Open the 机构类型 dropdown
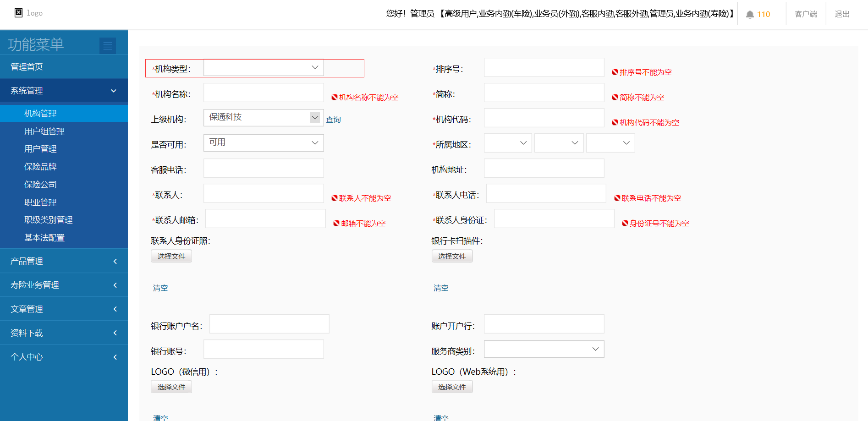868x421 pixels. click(264, 67)
